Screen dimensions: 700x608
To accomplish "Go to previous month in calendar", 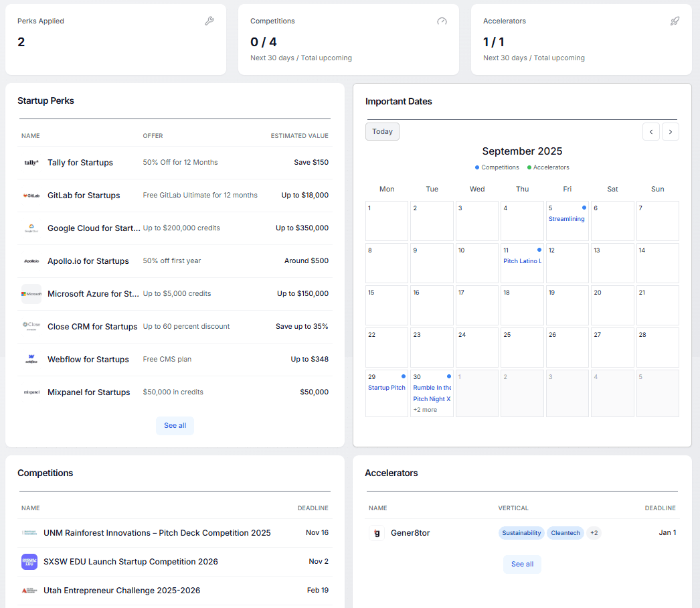I will click(651, 132).
